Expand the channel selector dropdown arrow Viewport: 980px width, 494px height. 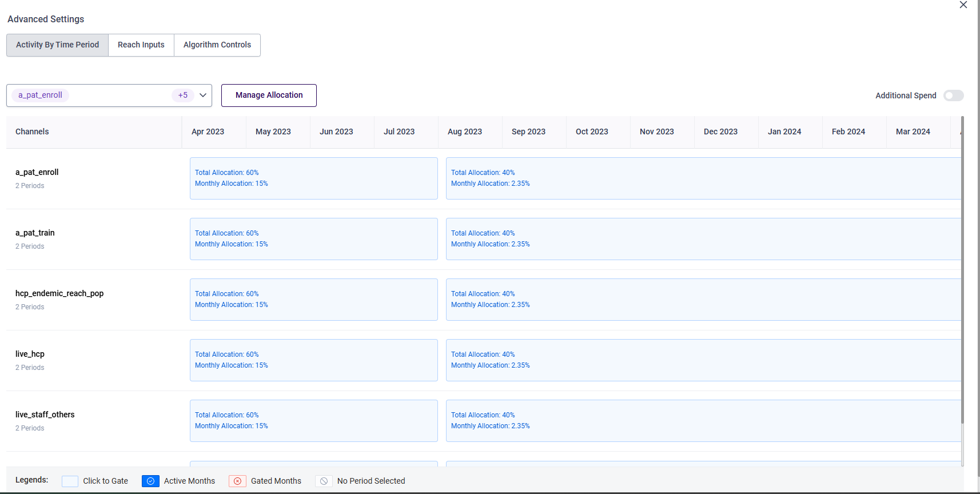pyautogui.click(x=203, y=95)
